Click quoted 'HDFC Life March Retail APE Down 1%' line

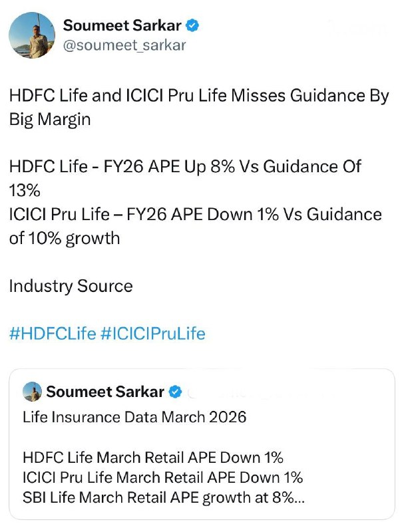(153, 458)
